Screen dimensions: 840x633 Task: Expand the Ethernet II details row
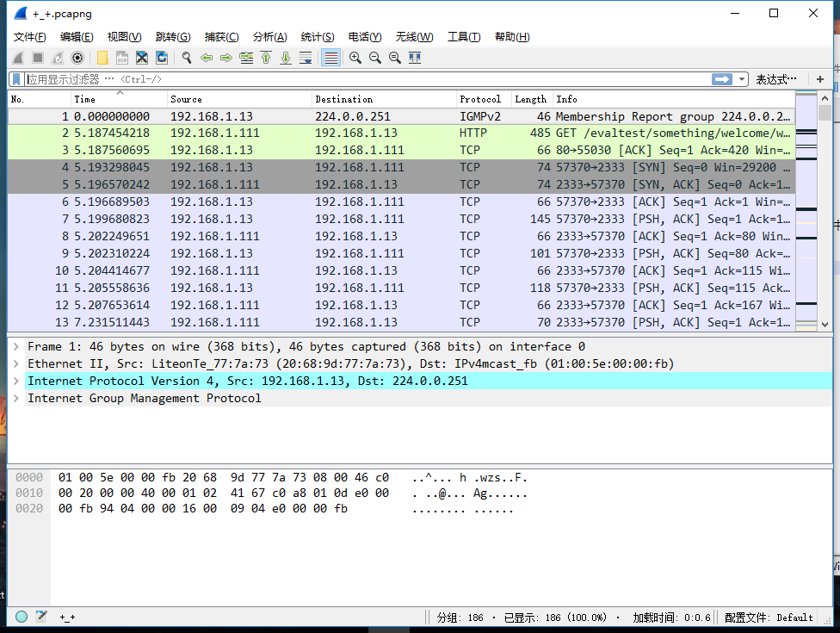pos(16,364)
